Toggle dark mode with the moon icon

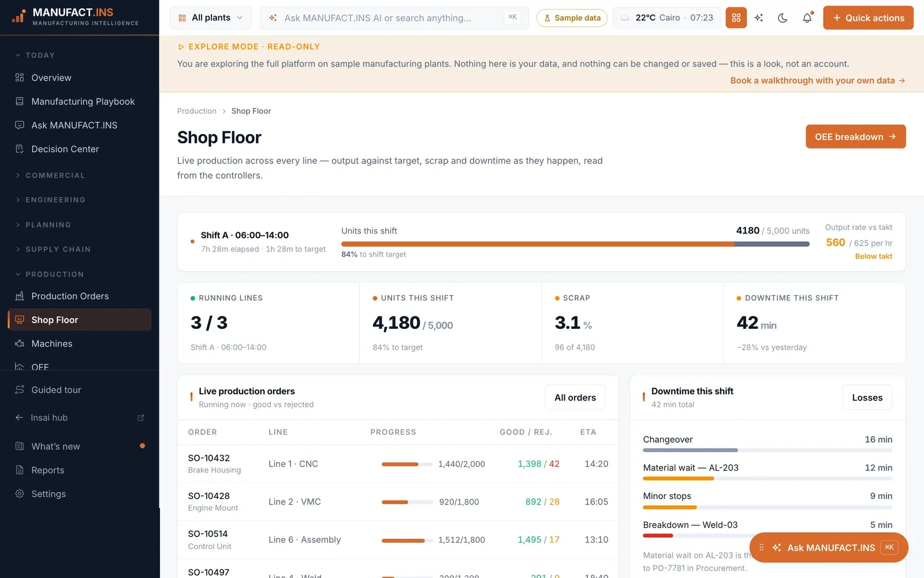783,18
